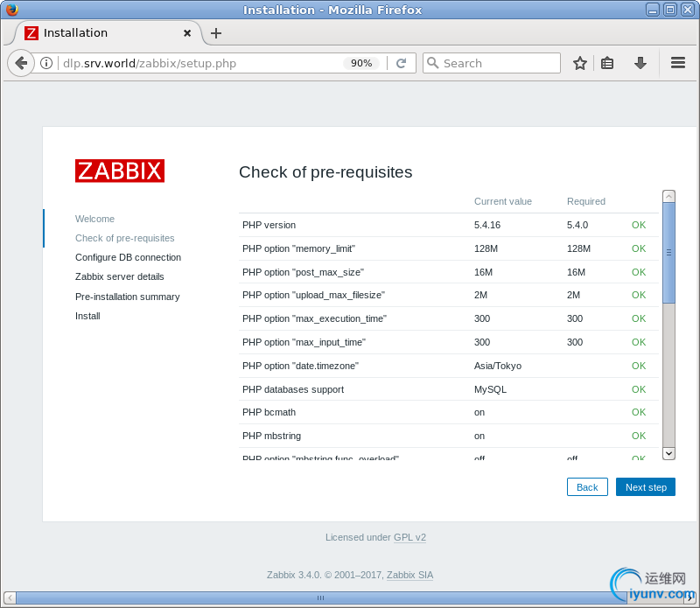This screenshot has height=608, width=700.
Task: Click the Zabbix favicon on the tab
Action: 31,33
